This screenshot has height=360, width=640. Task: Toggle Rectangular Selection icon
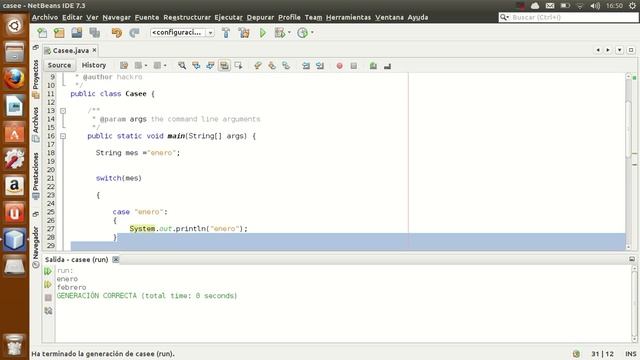click(x=238, y=65)
